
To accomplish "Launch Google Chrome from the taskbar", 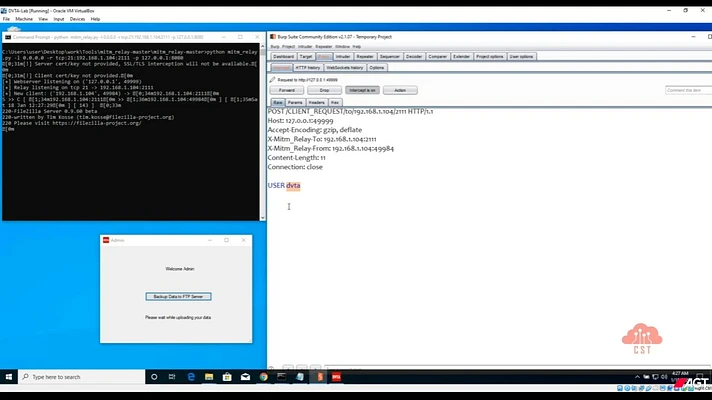I will point(263,377).
